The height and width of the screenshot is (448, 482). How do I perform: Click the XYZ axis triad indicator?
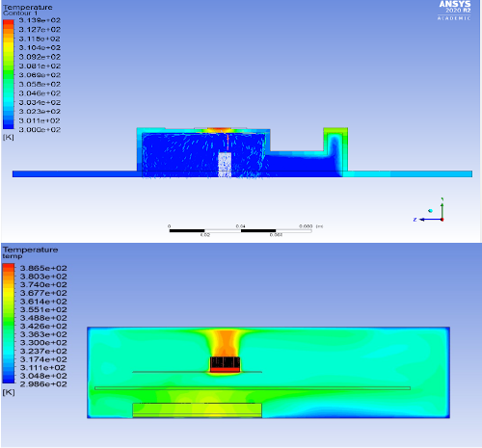[430, 210]
